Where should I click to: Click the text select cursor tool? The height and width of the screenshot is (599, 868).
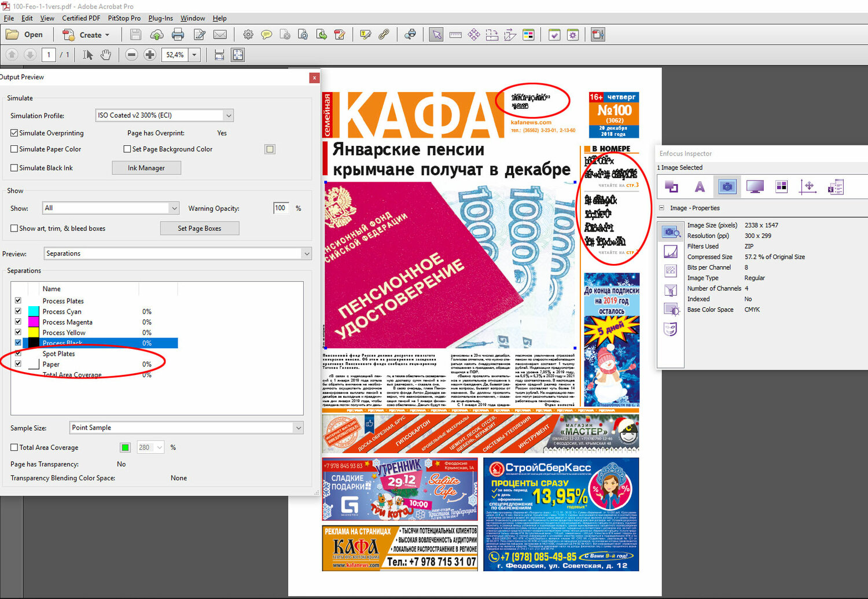click(x=87, y=54)
